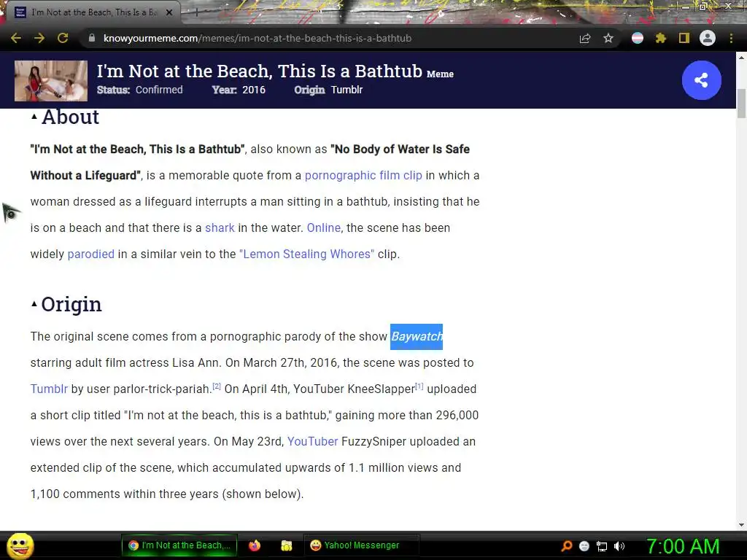This screenshot has height=560, width=747.
Task: Click the 'Confirmed' status in header
Action: coord(159,90)
